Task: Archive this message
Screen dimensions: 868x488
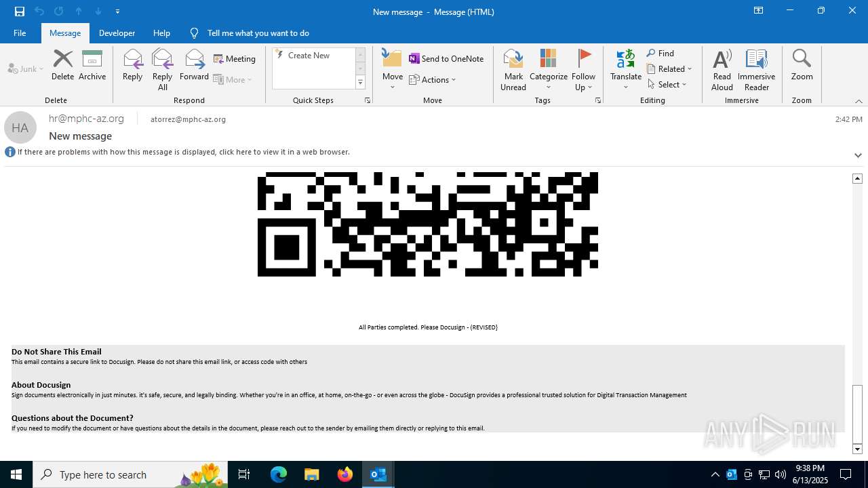Action: [x=92, y=65]
